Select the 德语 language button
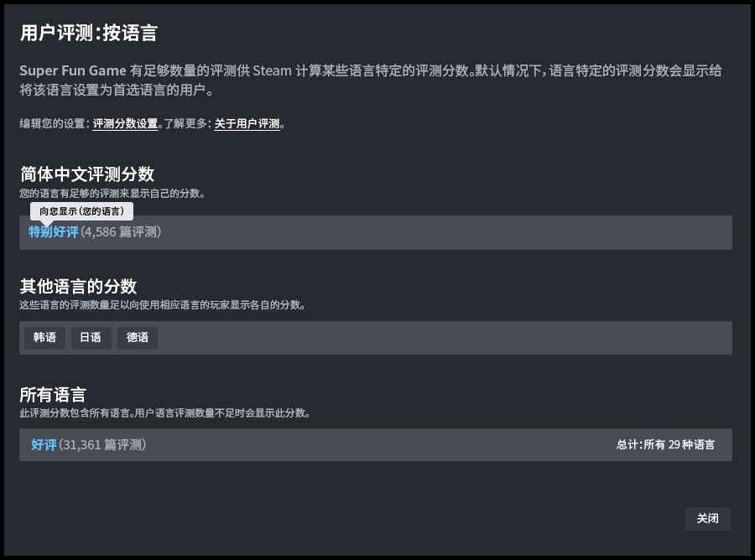755x560 pixels. point(138,338)
